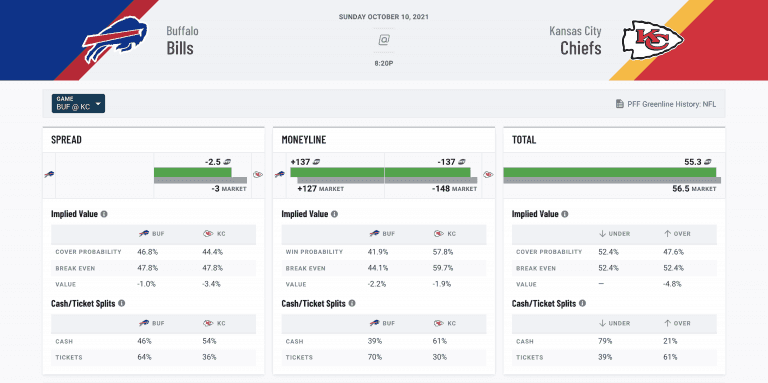Click Bills icon in Spread Implied Value header

[144, 234]
